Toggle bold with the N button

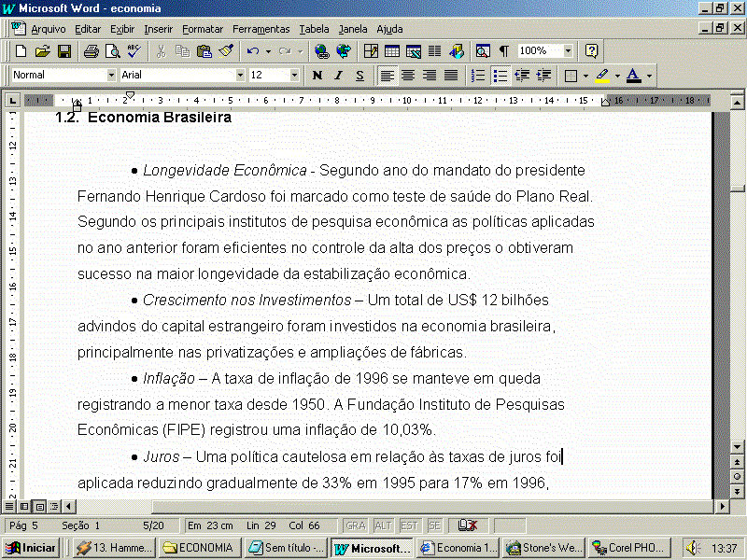[x=317, y=76]
